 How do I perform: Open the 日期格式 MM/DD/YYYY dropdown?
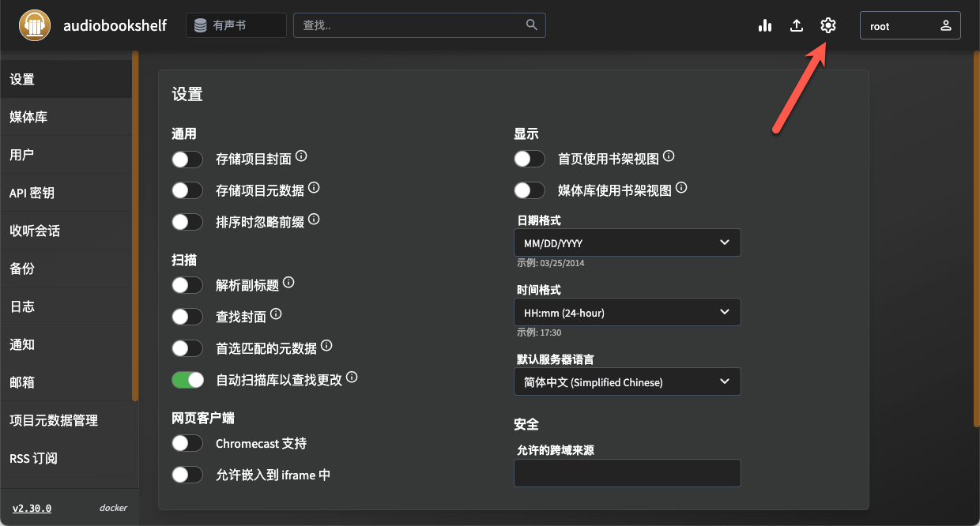click(x=627, y=243)
